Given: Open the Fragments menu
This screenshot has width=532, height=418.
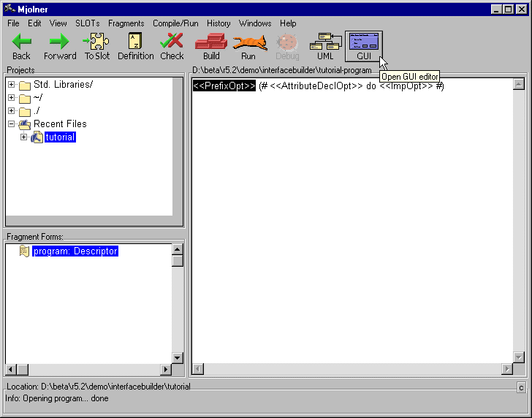Looking at the screenshot, I should tap(126, 23).
